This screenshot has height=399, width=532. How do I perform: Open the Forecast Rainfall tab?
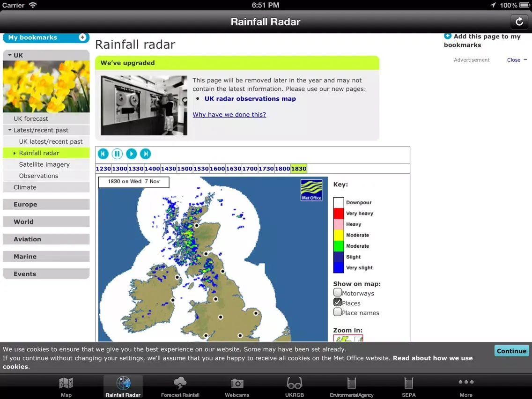pos(180,387)
